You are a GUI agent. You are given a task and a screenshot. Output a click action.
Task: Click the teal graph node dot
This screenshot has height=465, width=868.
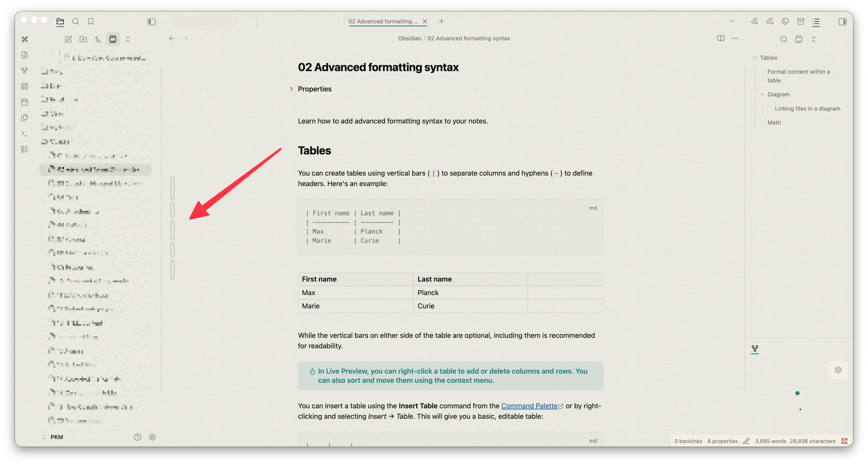pyautogui.click(x=797, y=393)
